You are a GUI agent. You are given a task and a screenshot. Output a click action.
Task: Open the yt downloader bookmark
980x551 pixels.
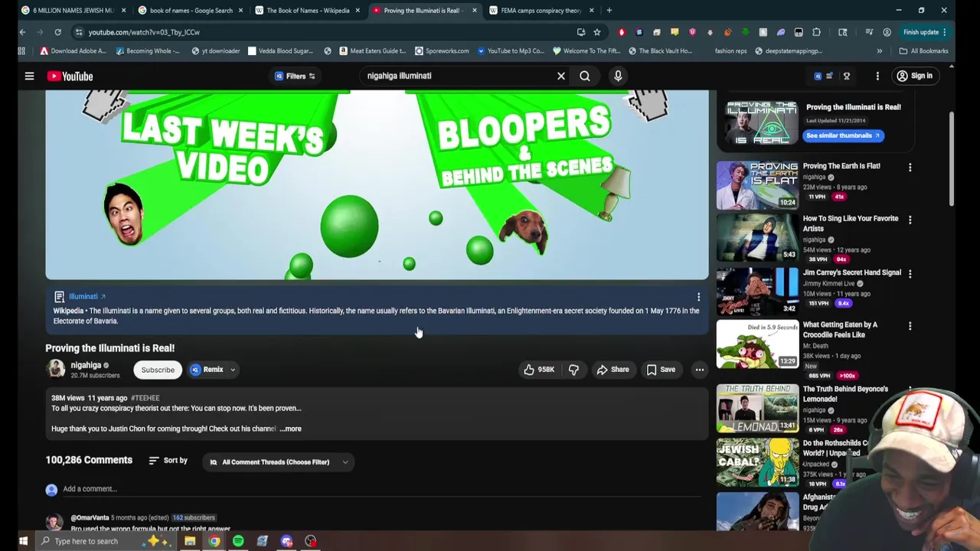click(218, 51)
